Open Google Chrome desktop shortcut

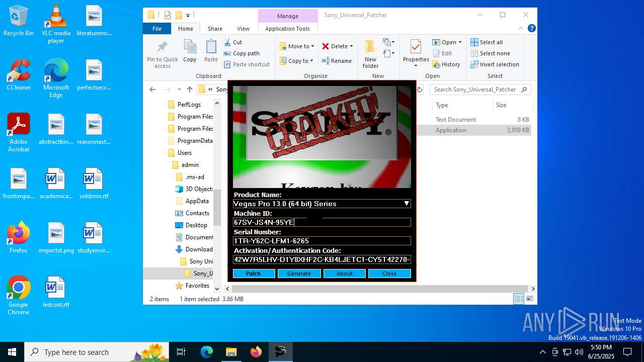(19, 295)
